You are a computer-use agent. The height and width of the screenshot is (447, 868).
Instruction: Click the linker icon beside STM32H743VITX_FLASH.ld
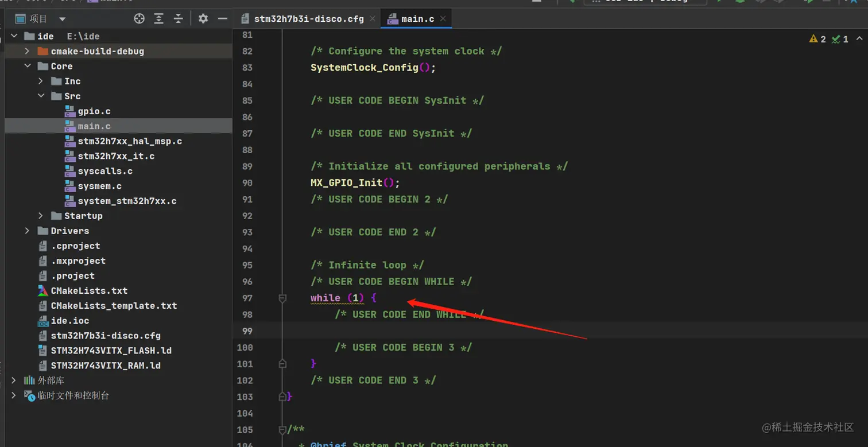tap(42, 351)
